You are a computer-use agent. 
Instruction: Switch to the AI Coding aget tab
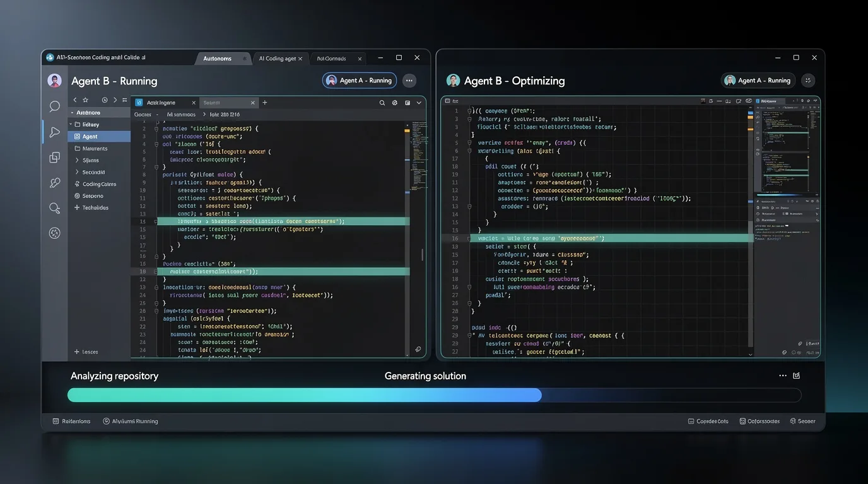click(281, 58)
